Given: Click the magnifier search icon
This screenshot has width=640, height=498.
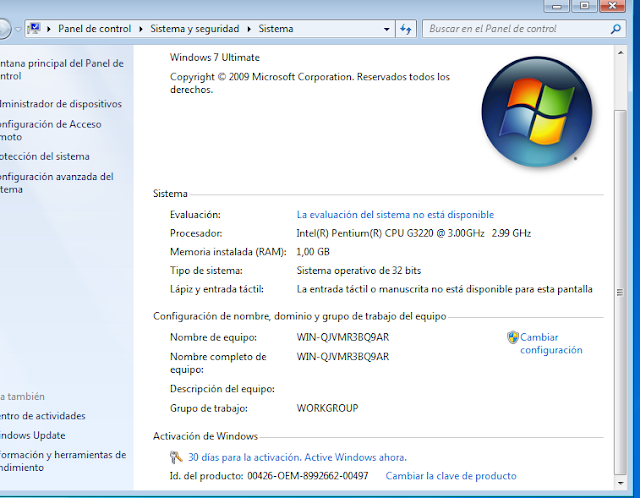Looking at the screenshot, I should [x=616, y=29].
